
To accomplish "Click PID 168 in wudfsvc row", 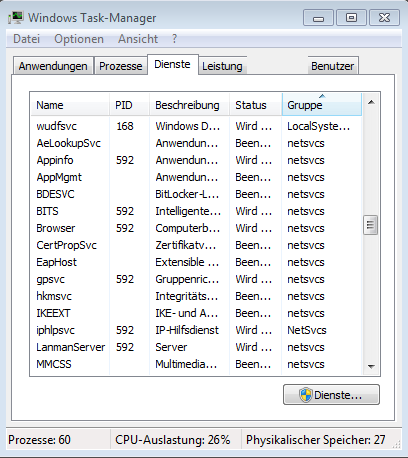I will point(125,126).
